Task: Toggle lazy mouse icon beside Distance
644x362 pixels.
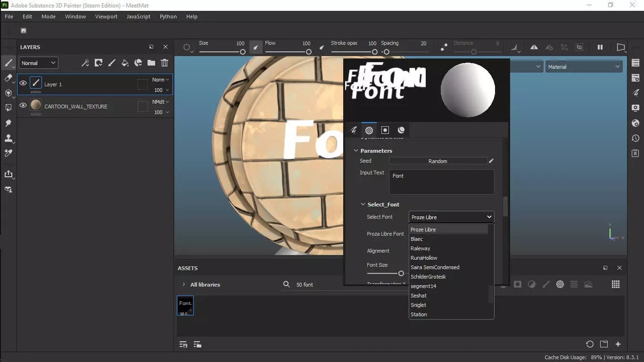Action: tap(444, 47)
